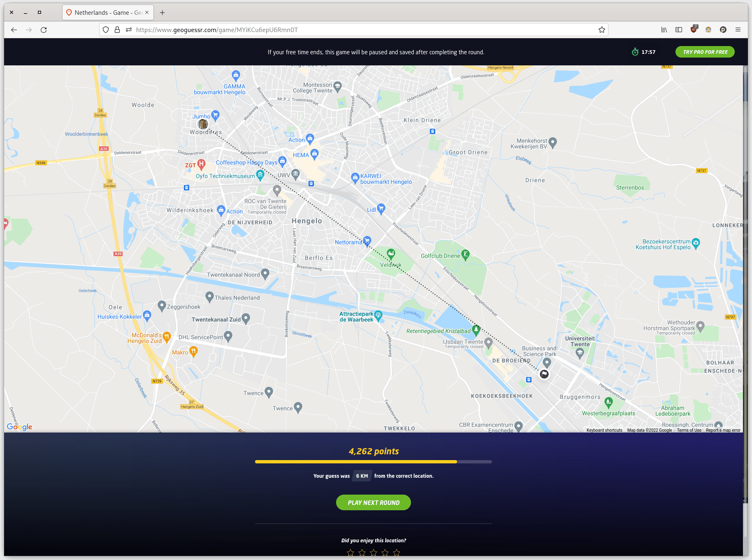Click the Google logo on map
752x560 pixels.
[19, 427]
